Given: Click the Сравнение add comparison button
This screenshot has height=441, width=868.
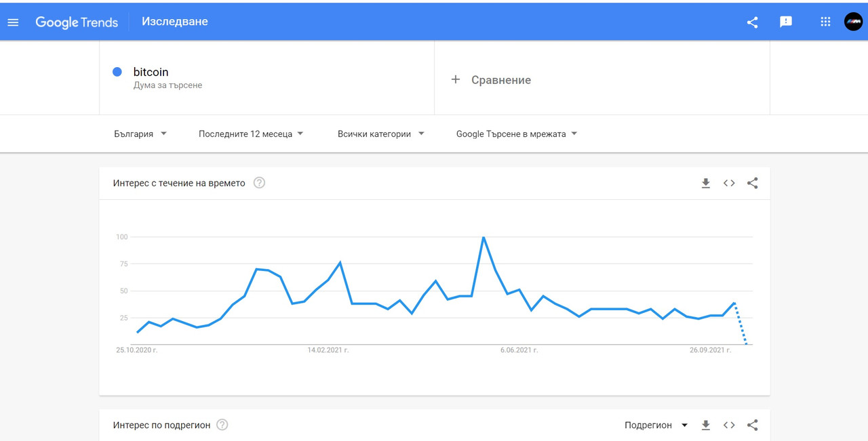Looking at the screenshot, I should pos(492,80).
